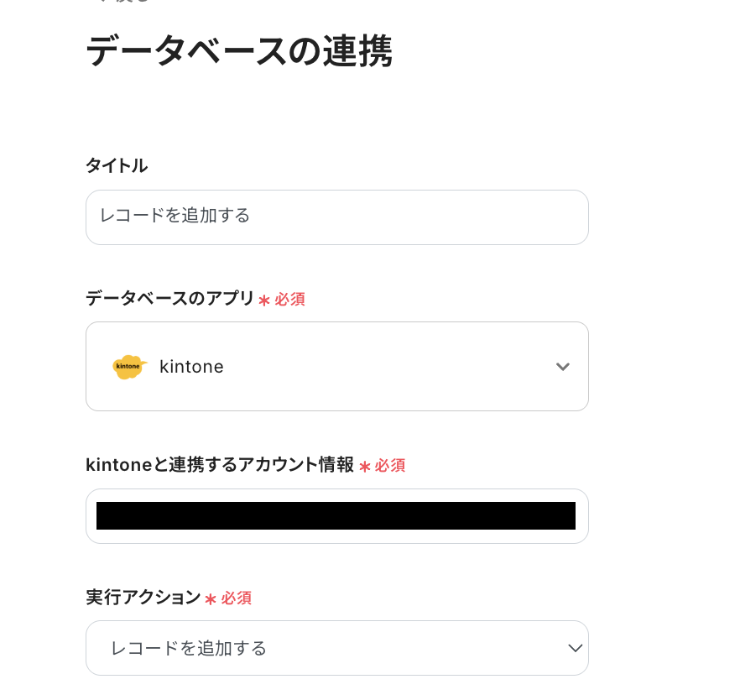The width and height of the screenshot is (740, 700).
Task: Select the レコードを追加する action dropdown text
Action: [189, 648]
